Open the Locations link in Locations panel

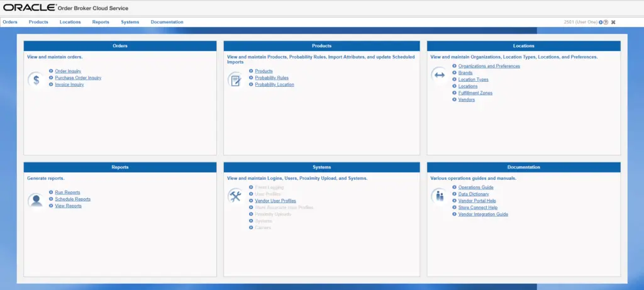(x=468, y=86)
